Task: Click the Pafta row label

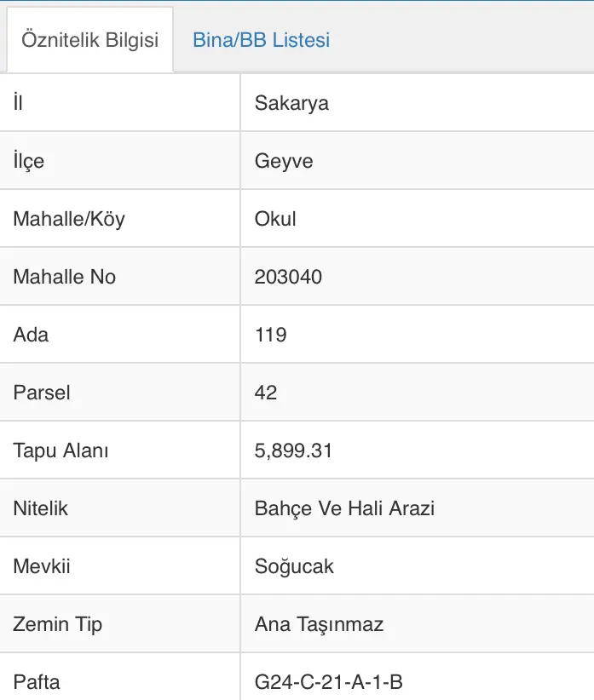Action: click(x=37, y=682)
